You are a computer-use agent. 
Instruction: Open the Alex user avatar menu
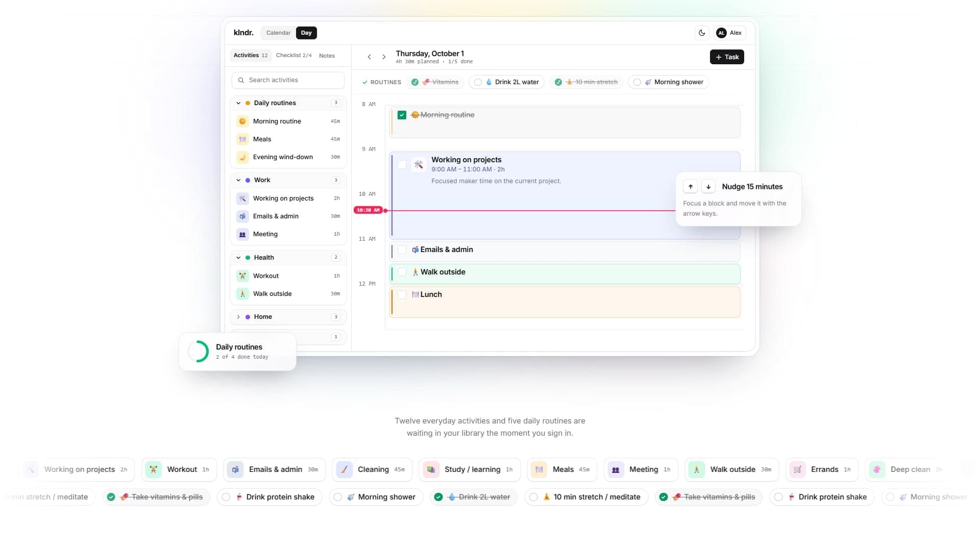(730, 33)
